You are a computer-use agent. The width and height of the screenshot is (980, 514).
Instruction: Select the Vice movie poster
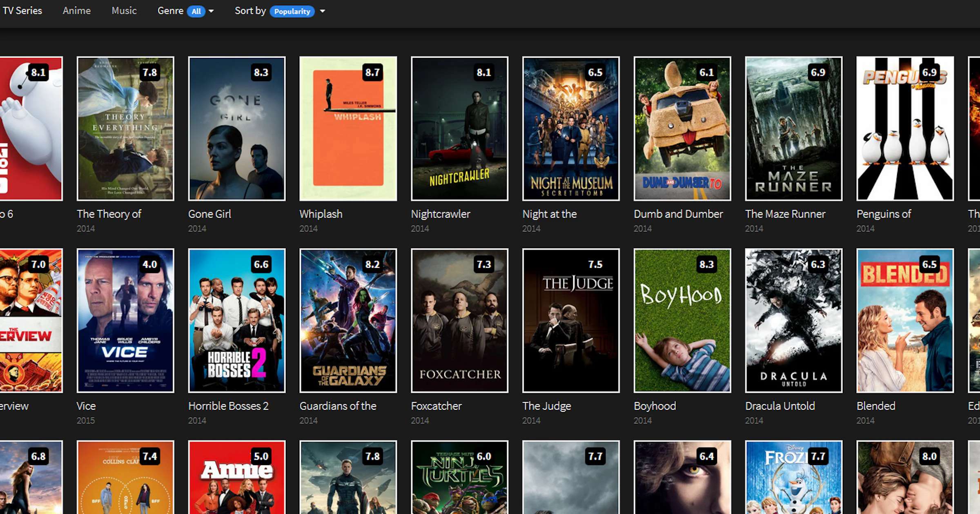click(x=125, y=321)
